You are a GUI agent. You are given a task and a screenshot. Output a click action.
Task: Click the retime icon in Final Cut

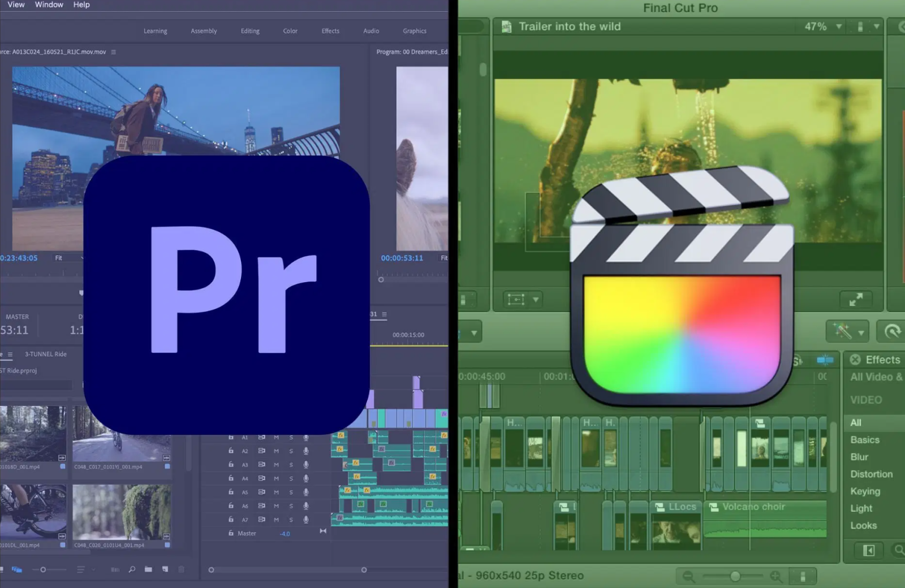893,331
